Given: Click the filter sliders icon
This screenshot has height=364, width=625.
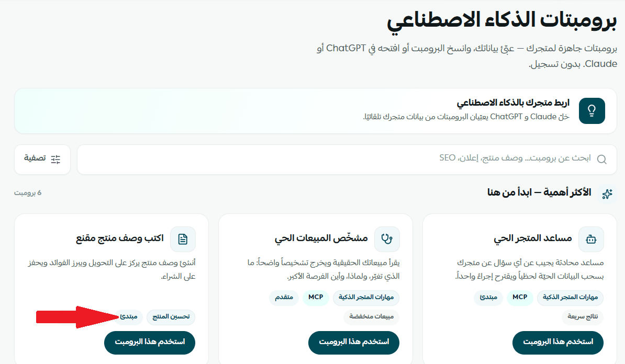Looking at the screenshot, I should (x=55, y=160).
